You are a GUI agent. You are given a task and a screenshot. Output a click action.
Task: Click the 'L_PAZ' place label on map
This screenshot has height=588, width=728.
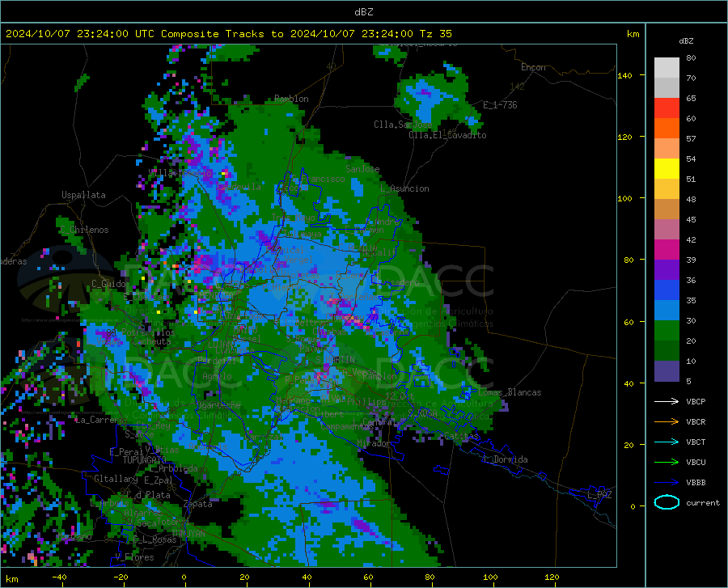coord(599,495)
